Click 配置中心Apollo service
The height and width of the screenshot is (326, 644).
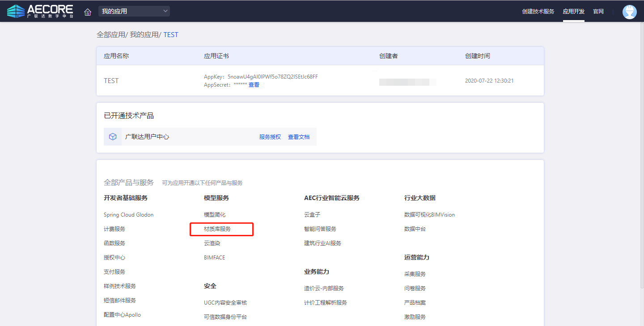(x=122, y=315)
